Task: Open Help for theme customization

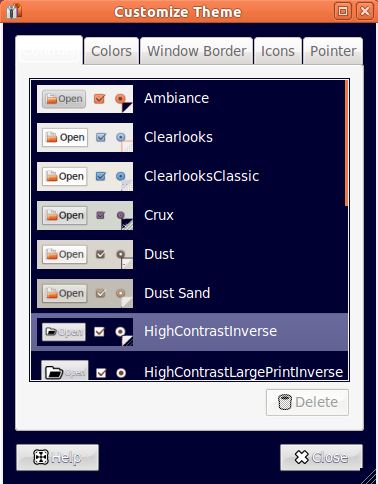Action: [x=57, y=457]
